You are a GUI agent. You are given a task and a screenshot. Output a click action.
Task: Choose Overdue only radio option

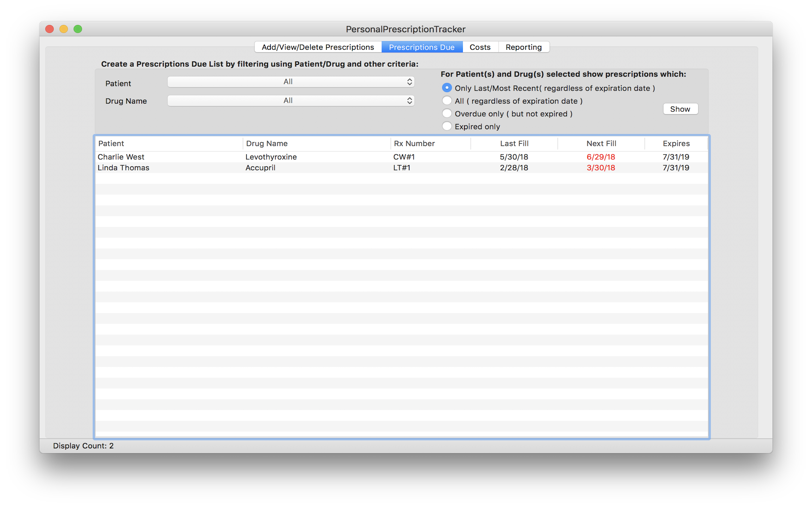pyautogui.click(x=447, y=113)
